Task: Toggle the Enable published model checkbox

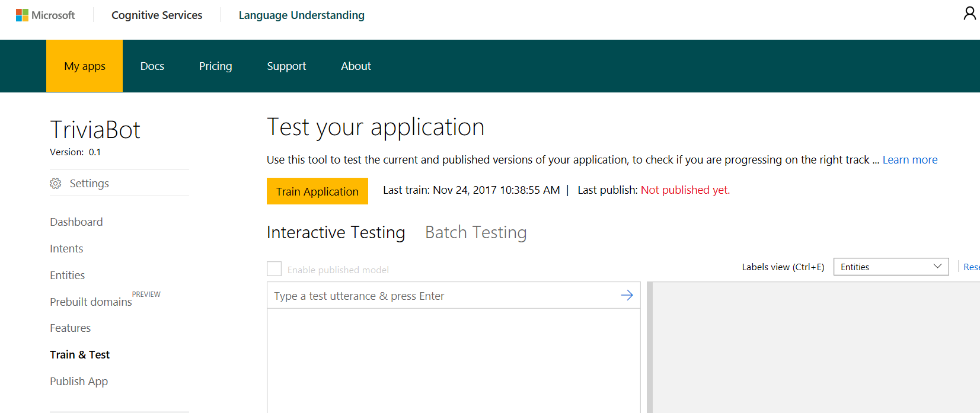Action: coord(274,269)
